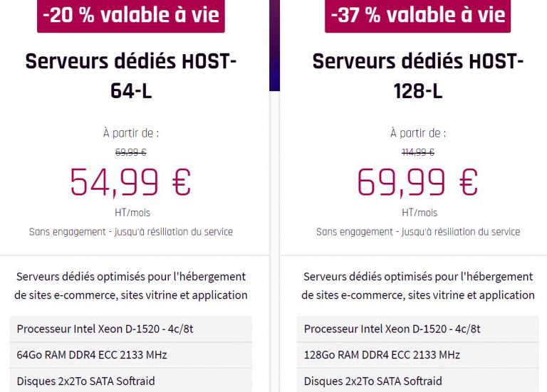Open the Serveurs dédiés HOST-64-L heading
Image resolution: width=547 pixels, height=392 pixels.
tap(131, 75)
